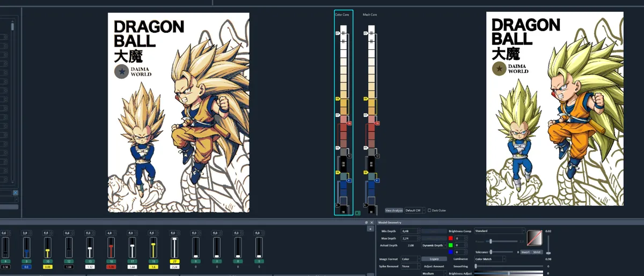The height and width of the screenshot is (276, 644).
Task: Click the Max Depth stepper arrows
Action: pos(419,238)
